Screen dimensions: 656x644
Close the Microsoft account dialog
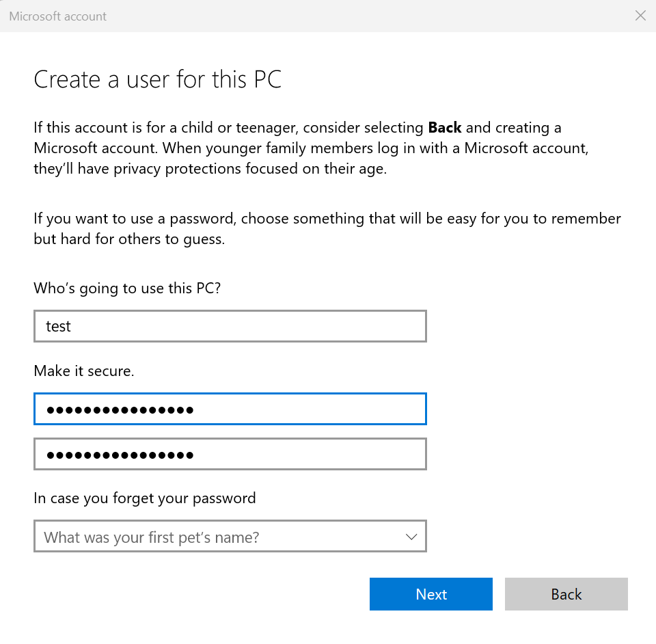(640, 16)
